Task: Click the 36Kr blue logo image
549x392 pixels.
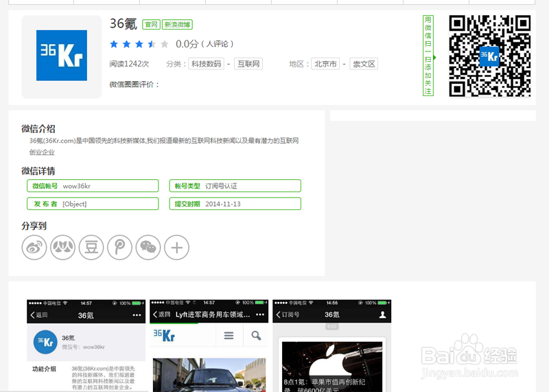Action: (x=62, y=56)
